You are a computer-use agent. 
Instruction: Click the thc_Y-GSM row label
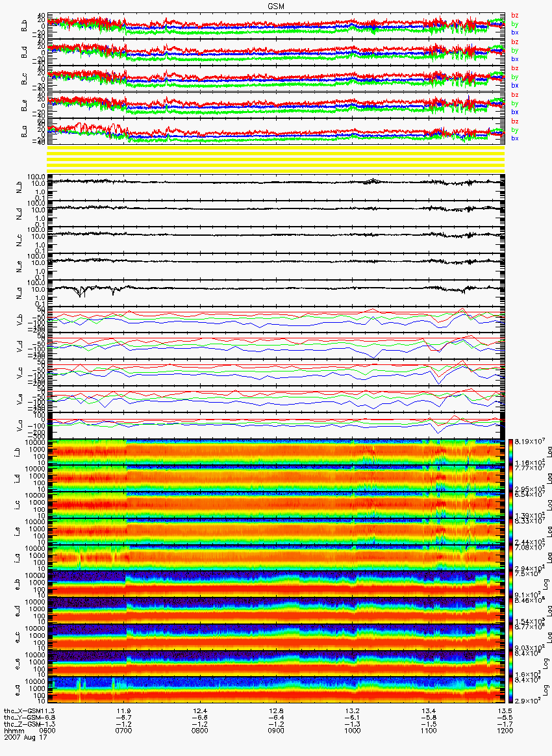23,718
